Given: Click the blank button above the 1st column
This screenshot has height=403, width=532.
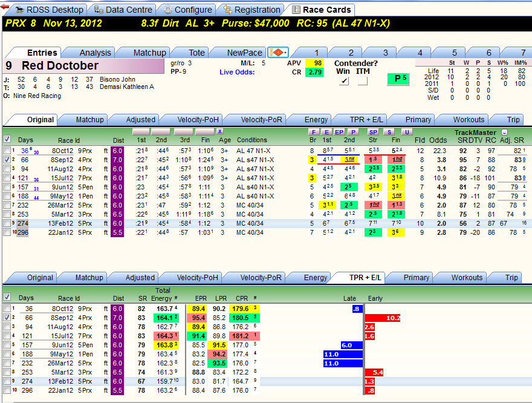Looking at the screenshot, I should pos(141,132).
